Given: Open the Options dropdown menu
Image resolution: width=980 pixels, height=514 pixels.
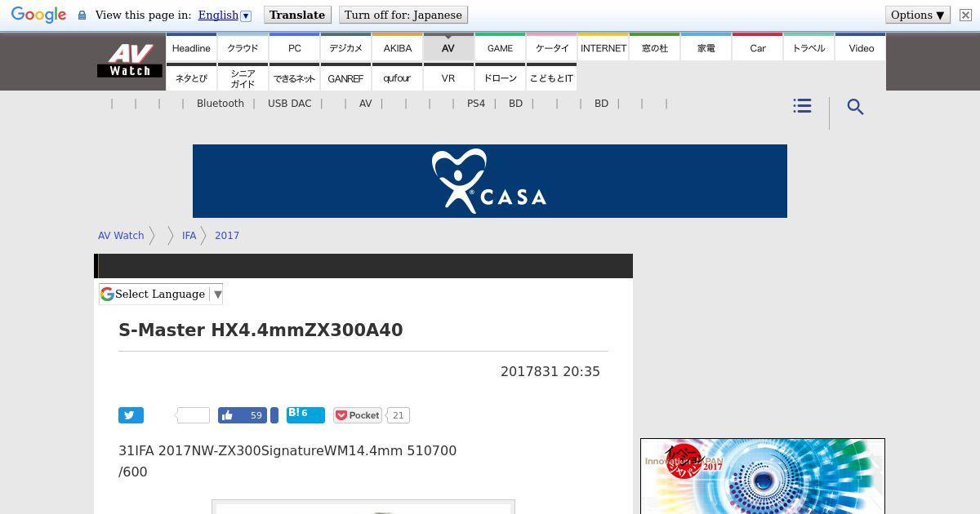Looking at the screenshot, I should (x=918, y=15).
